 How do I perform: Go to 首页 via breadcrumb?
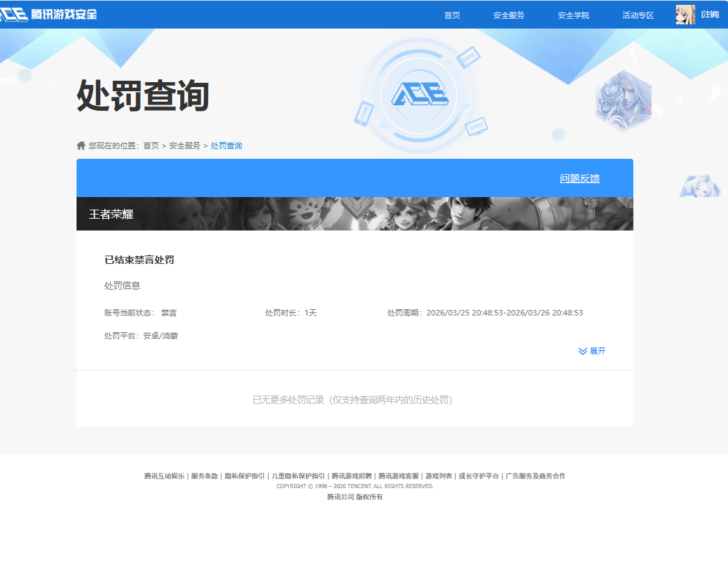(x=151, y=146)
